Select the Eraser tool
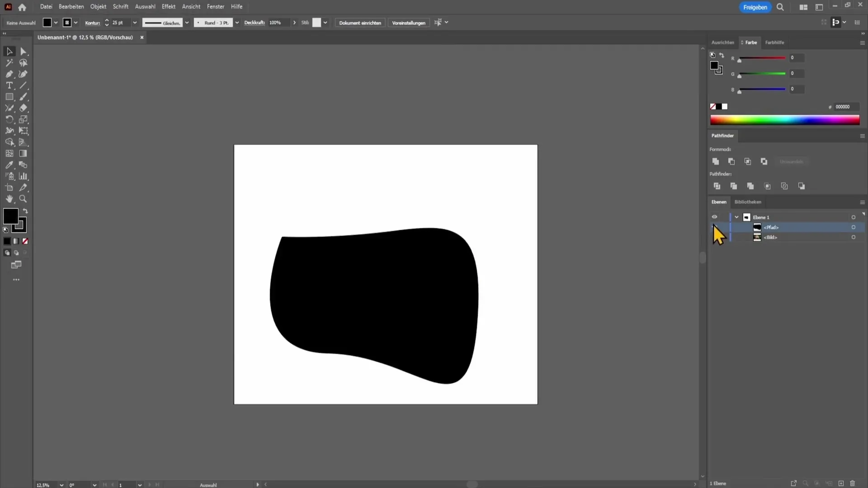Image resolution: width=868 pixels, height=488 pixels. click(x=24, y=108)
